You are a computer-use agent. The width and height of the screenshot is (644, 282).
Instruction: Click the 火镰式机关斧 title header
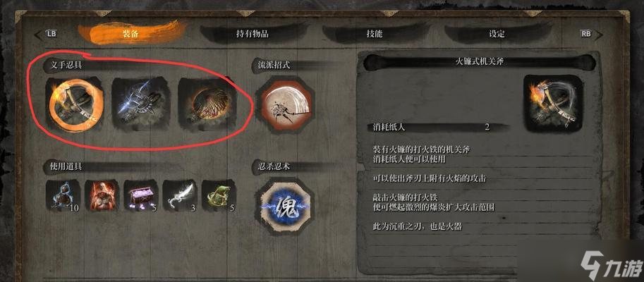(x=480, y=62)
